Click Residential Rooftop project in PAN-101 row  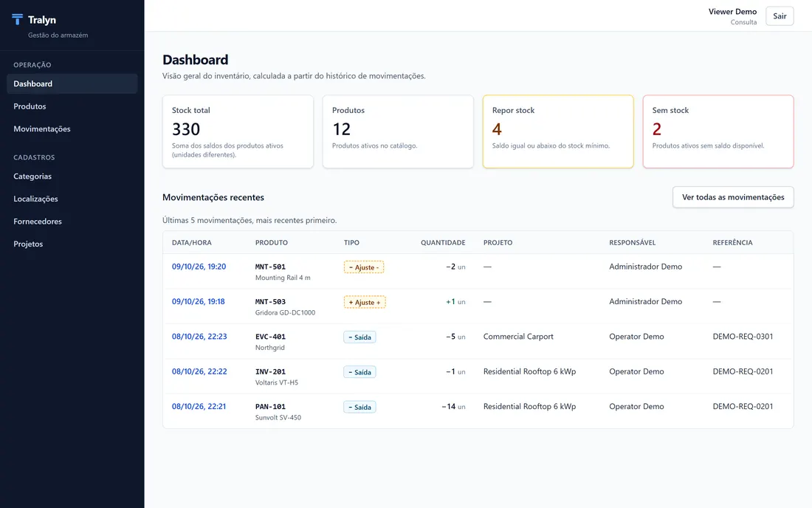tap(529, 407)
